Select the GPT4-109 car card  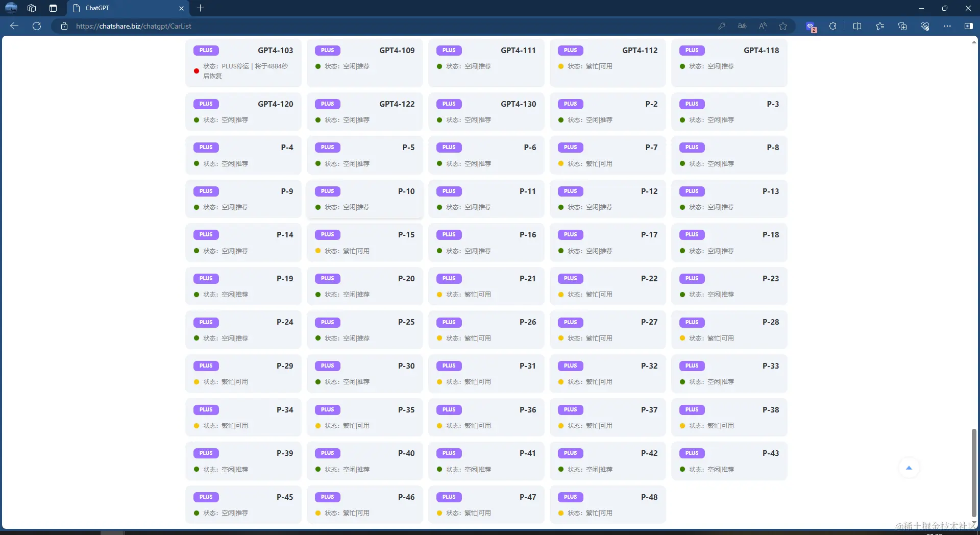point(365,63)
